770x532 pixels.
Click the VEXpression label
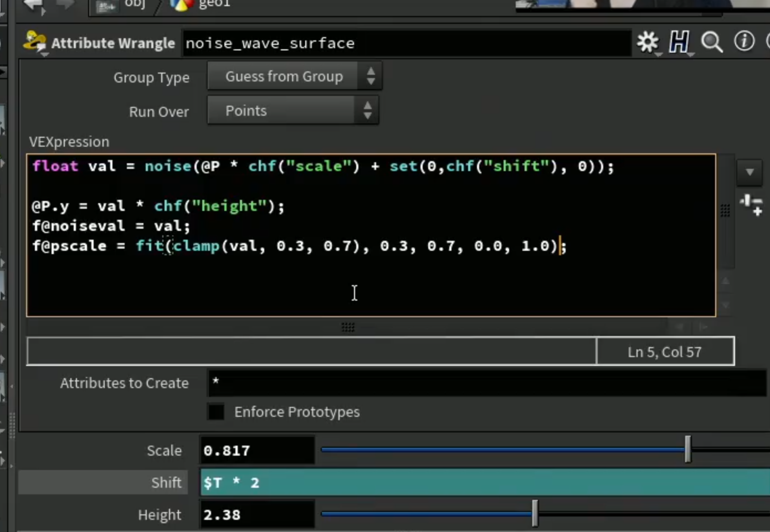pos(69,142)
